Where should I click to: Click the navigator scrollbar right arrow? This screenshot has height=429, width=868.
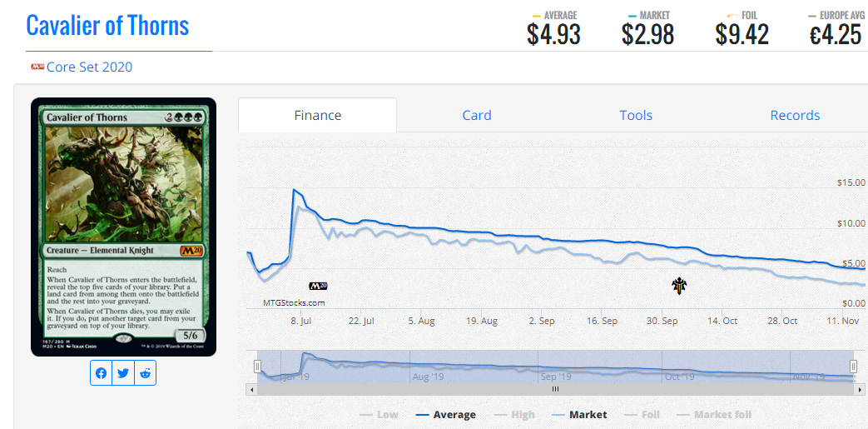pos(858,390)
